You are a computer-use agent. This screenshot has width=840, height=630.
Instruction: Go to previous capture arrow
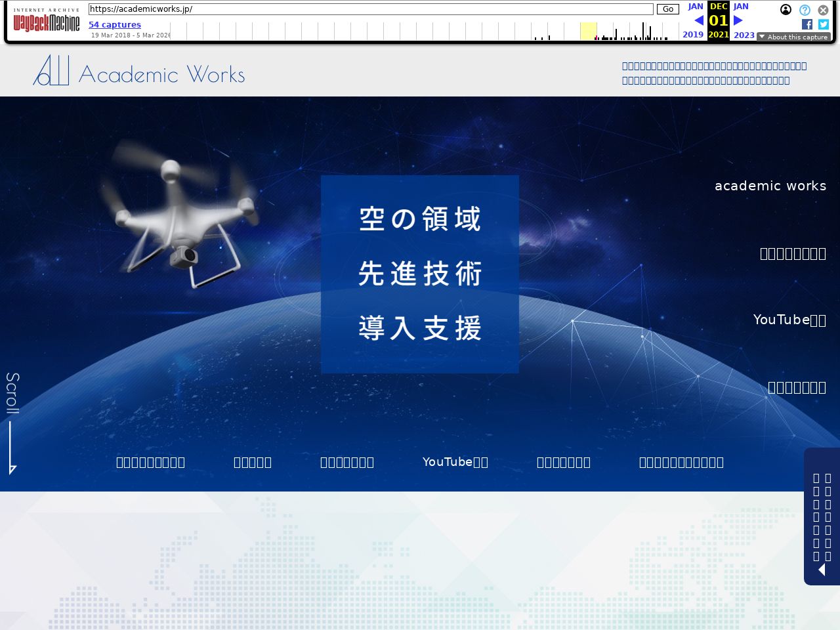pyautogui.click(x=699, y=20)
